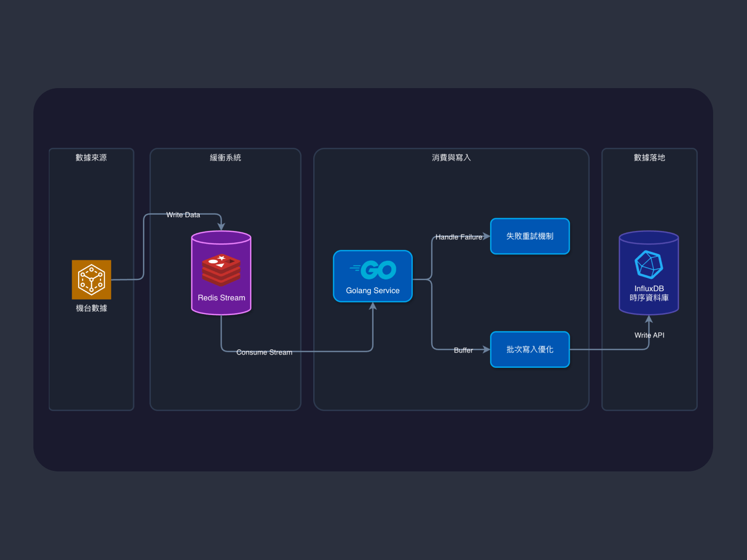Click the InfluxDB hexagon symbol
747x560 pixels.
click(648, 265)
